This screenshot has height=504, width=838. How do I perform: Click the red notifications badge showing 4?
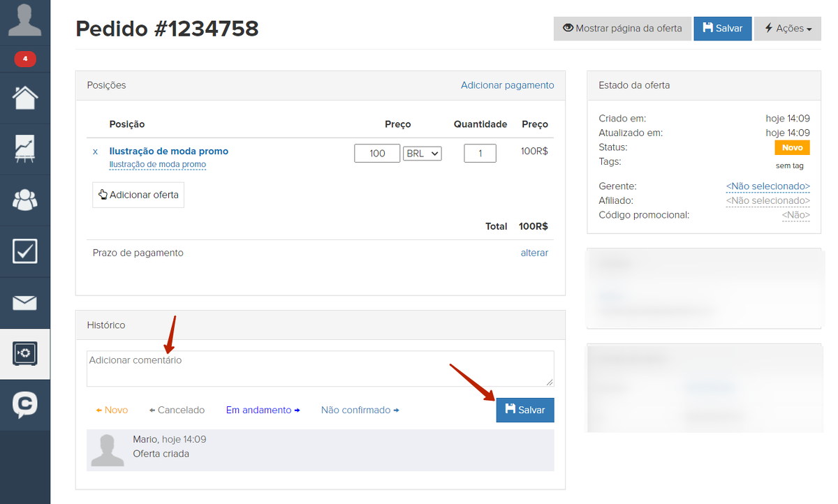click(x=25, y=59)
